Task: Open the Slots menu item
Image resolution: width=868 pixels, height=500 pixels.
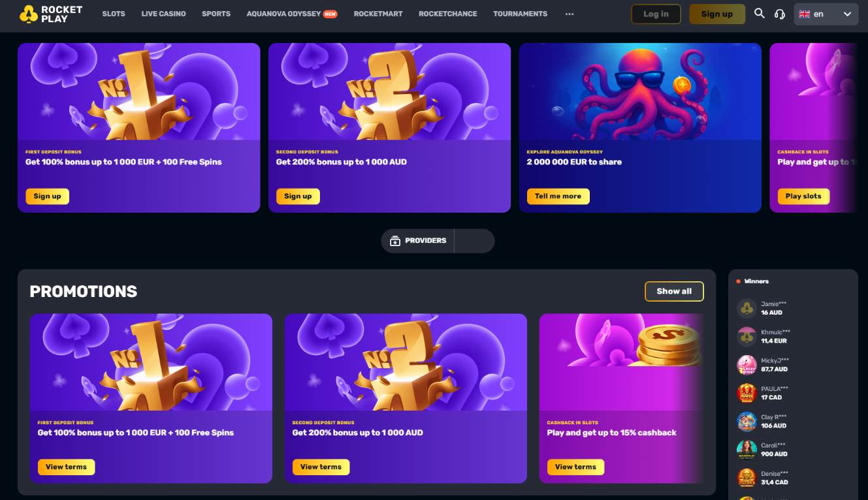Action: [114, 14]
